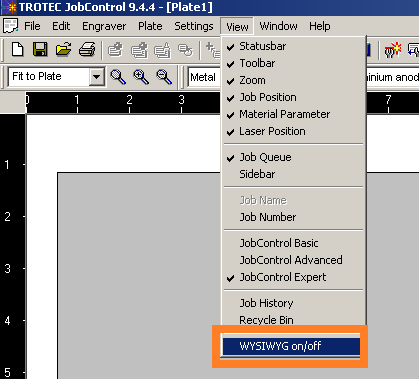419x379 pixels.
Task: Click the Print icon in toolbar
Action: click(87, 50)
